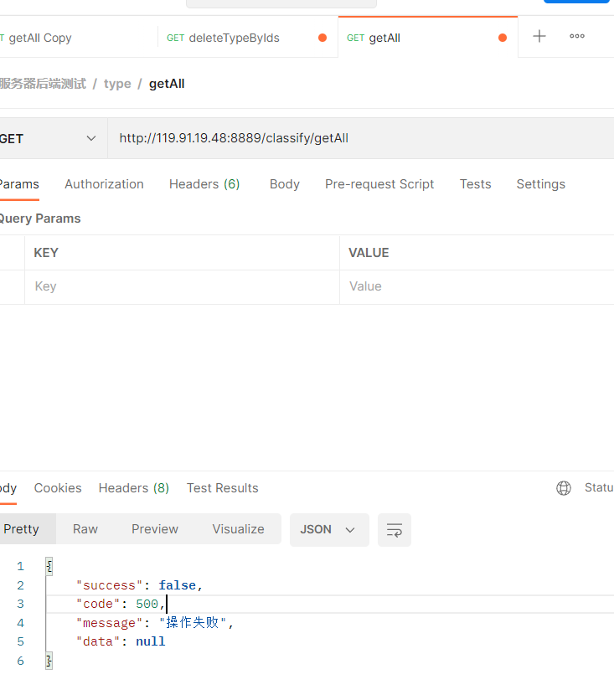Open the Pre-request Script tab

tap(379, 184)
